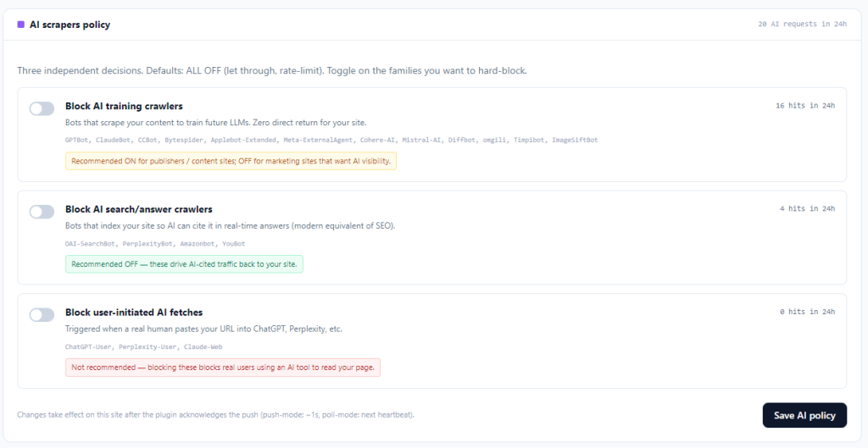The height and width of the screenshot is (448, 868).
Task: Click the 16 hits in 24h label
Action: point(805,106)
